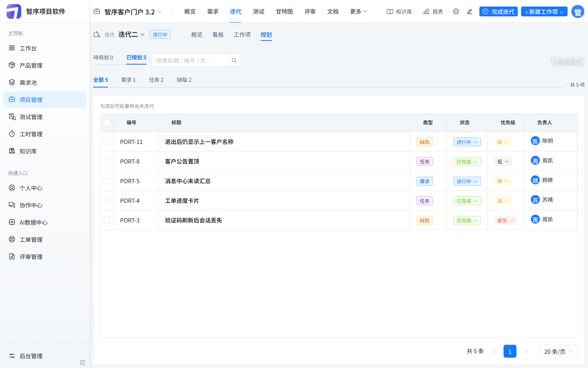Open the settings gear icon in top bar
This screenshot has height=368, width=588.
coord(456,11)
